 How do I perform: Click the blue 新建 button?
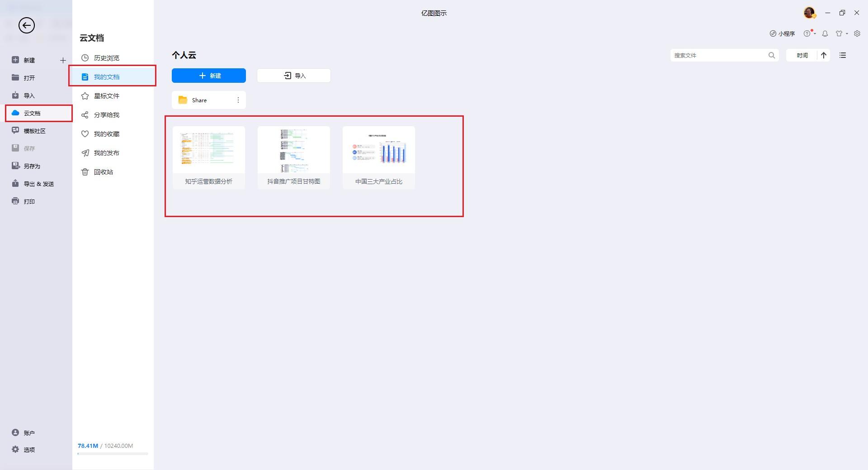(x=209, y=76)
